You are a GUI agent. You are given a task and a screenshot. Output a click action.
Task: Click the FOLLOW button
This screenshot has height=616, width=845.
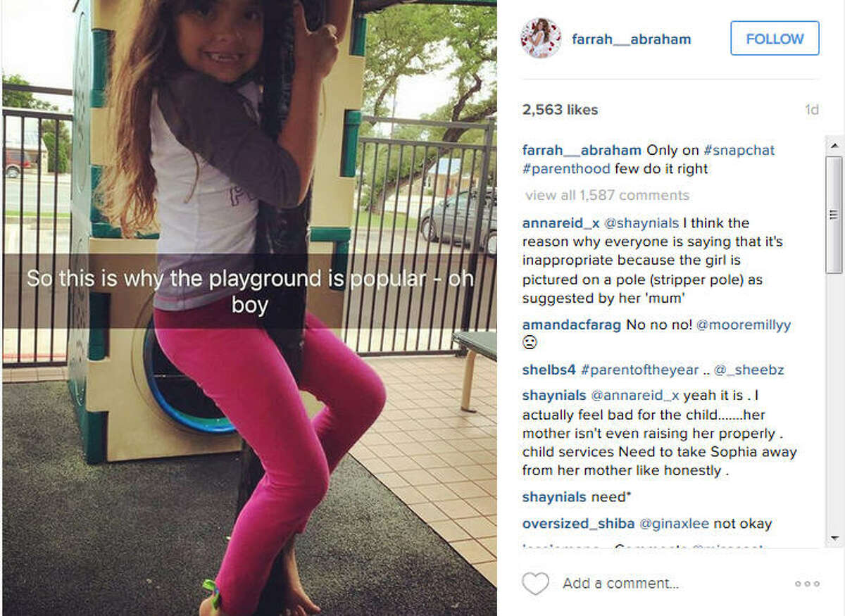[775, 38]
